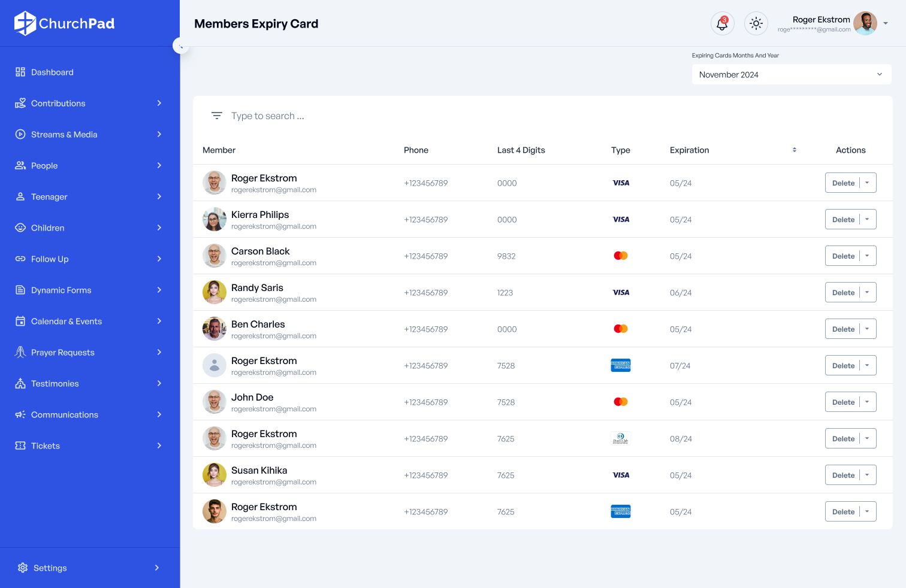Click the Tickets icon in sidebar
This screenshot has width=906, height=588.
(x=20, y=445)
